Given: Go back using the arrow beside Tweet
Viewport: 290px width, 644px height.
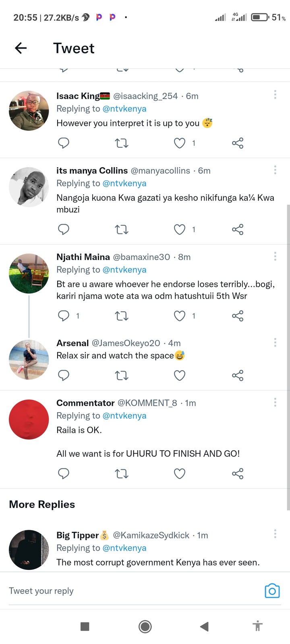Looking at the screenshot, I should tap(21, 48).
